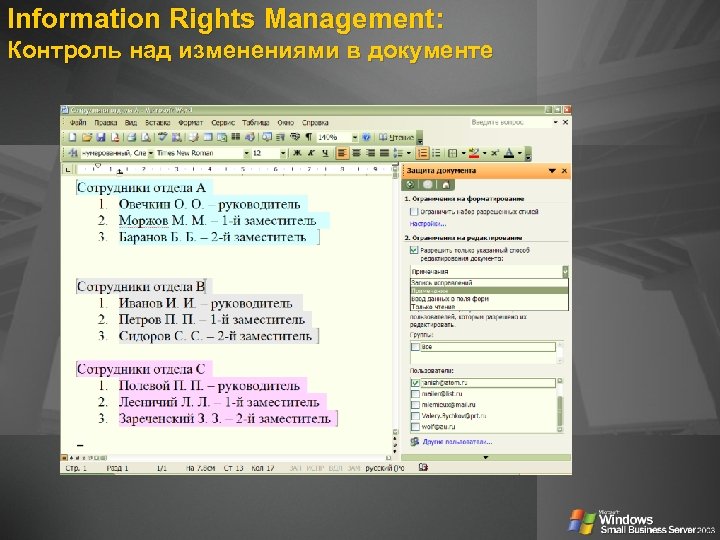Open the style name dropdown

(x=151, y=153)
